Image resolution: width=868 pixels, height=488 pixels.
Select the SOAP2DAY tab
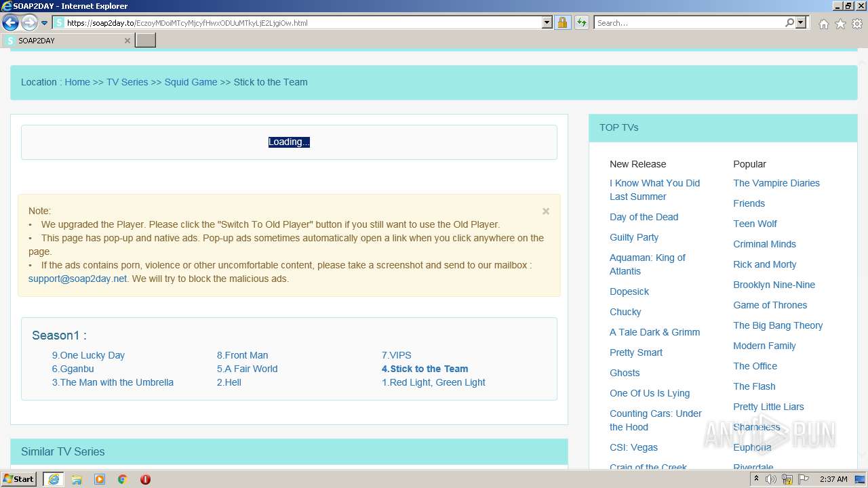(66, 41)
